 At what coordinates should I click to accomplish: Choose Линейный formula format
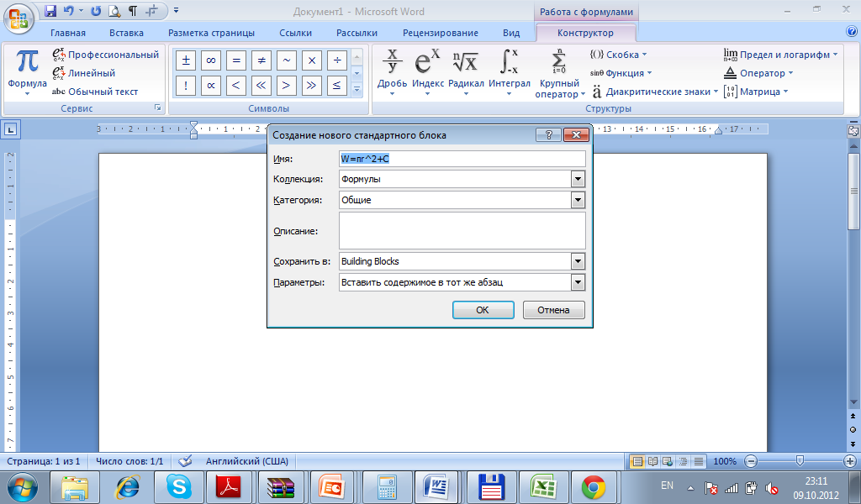point(84,73)
